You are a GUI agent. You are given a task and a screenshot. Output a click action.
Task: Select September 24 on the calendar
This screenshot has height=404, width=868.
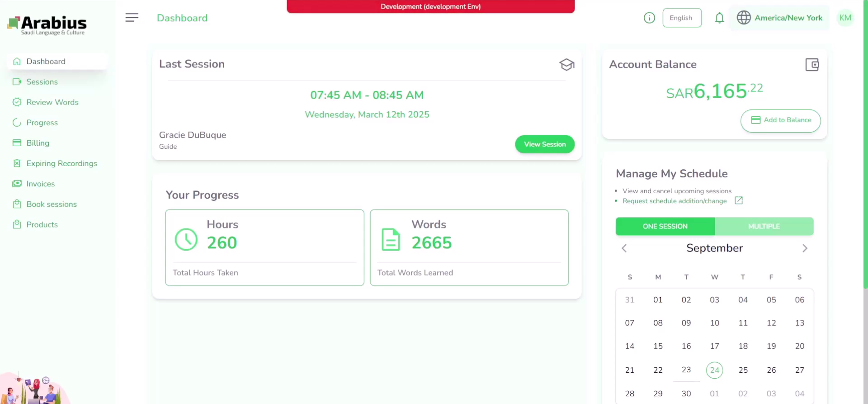click(x=714, y=370)
